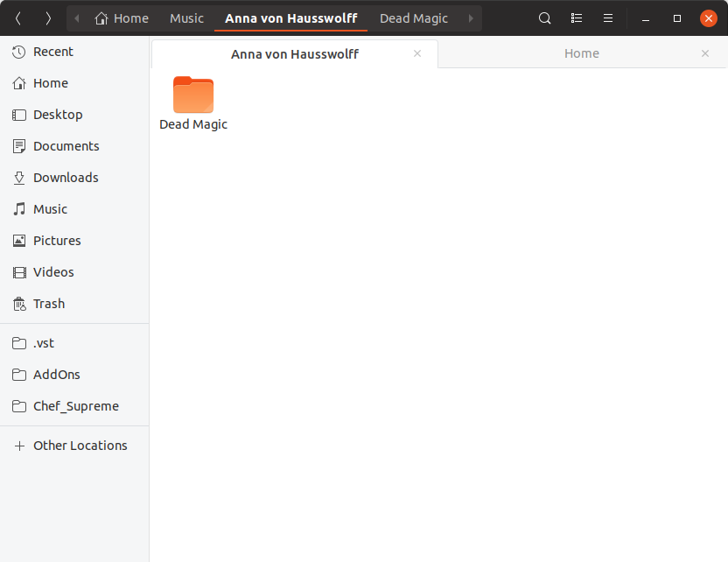Select the Dead Magic folder icon

pyautogui.click(x=193, y=95)
